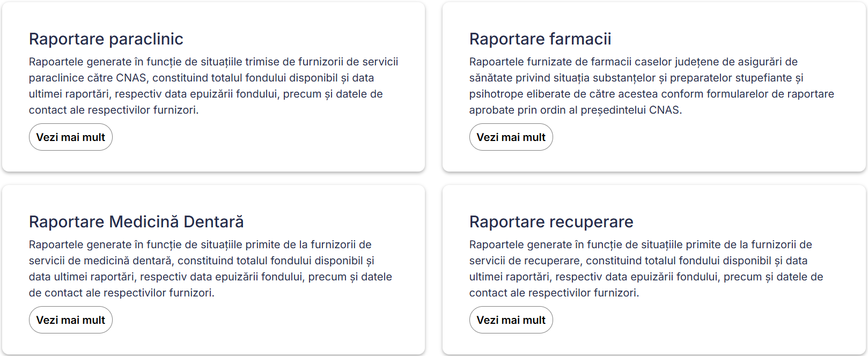Click blank space beside farmacii Vezi mai mult button
868x356 pixels.
click(697, 137)
